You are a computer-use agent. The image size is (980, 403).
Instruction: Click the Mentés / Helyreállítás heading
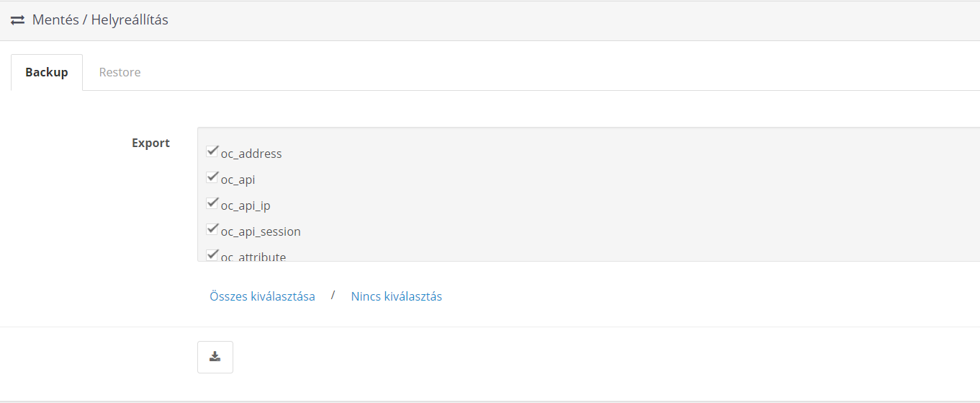100,20
